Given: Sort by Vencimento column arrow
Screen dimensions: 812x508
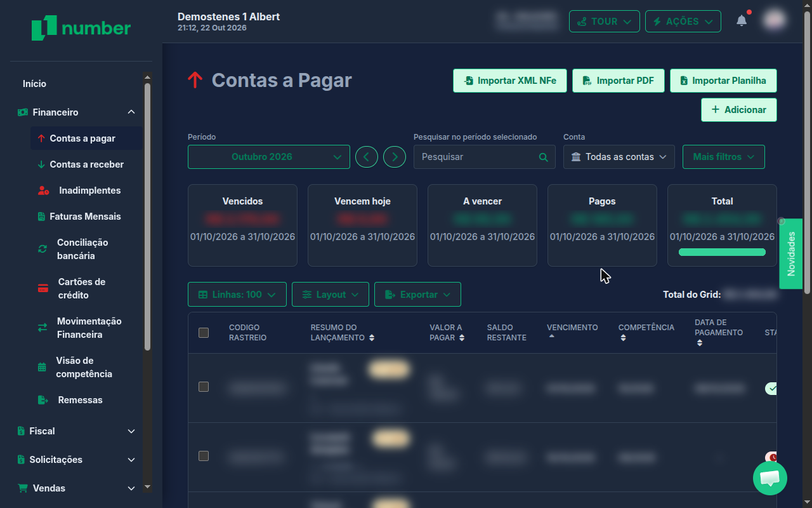Looking at the screenshot, I should 552,337.
